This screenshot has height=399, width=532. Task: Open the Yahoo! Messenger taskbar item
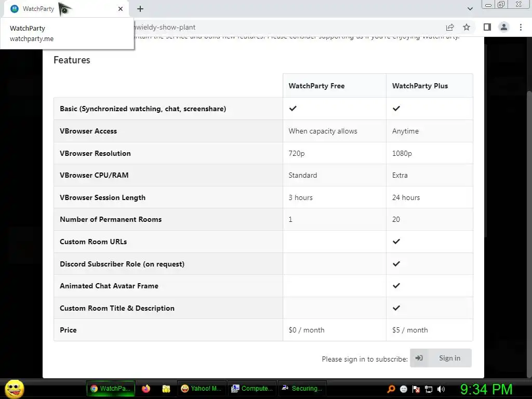pos(201,389)
